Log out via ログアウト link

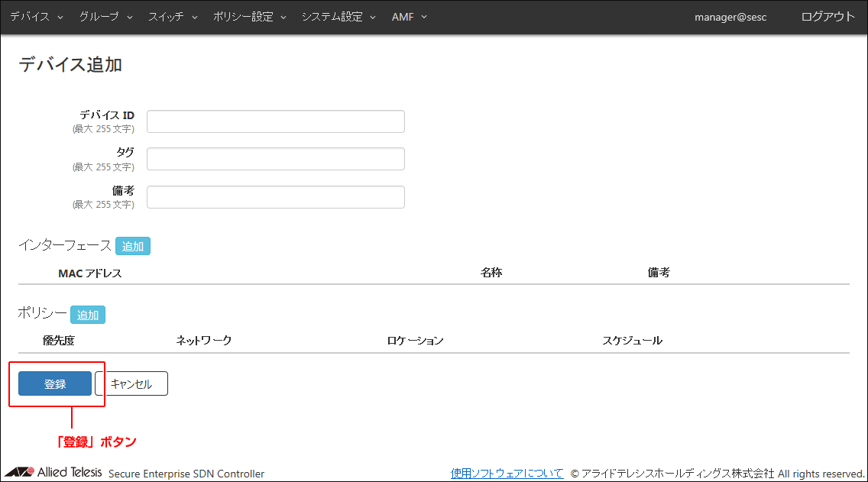click(828, 17)
